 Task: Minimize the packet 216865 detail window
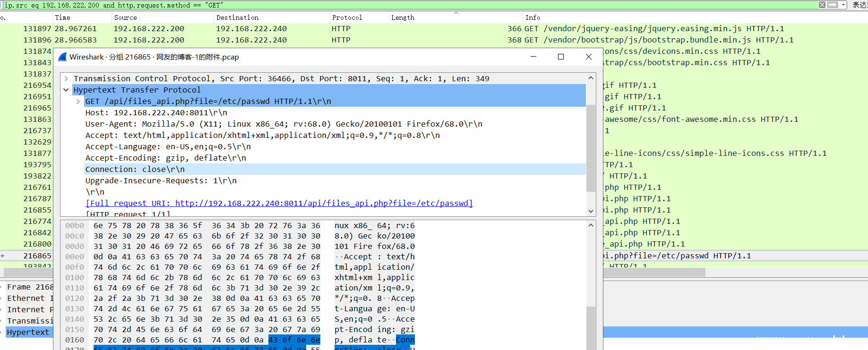533,57
